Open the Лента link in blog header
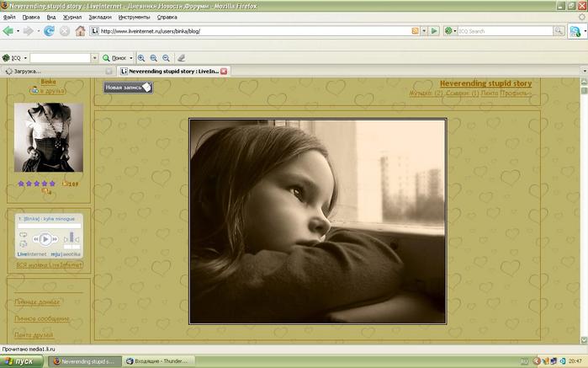588x368 pixels. pos(490,93)
